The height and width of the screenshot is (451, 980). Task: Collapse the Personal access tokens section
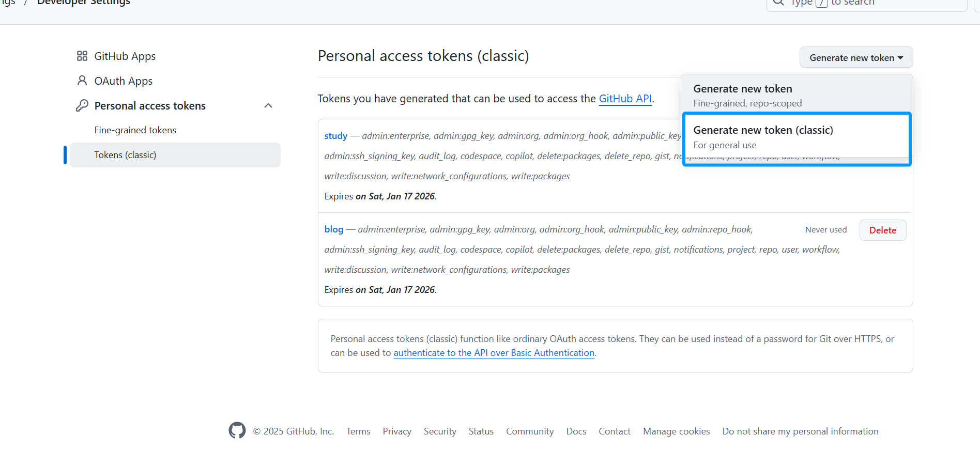(x=268, y=106)
